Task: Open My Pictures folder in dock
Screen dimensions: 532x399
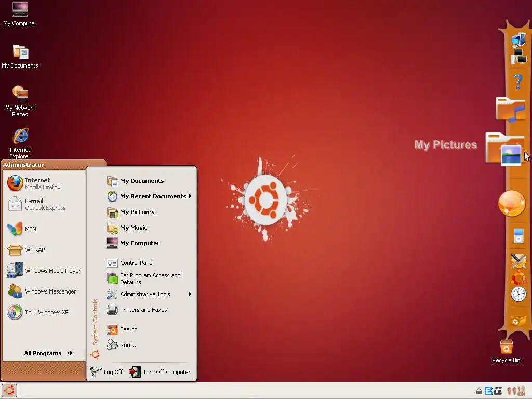Action: click(x=504, y=149)
